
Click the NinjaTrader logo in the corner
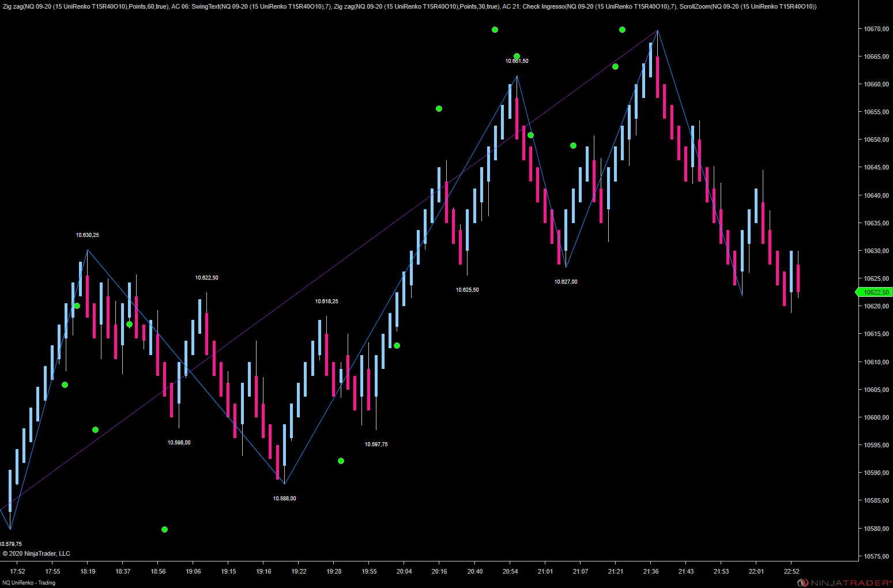(845, 583)
